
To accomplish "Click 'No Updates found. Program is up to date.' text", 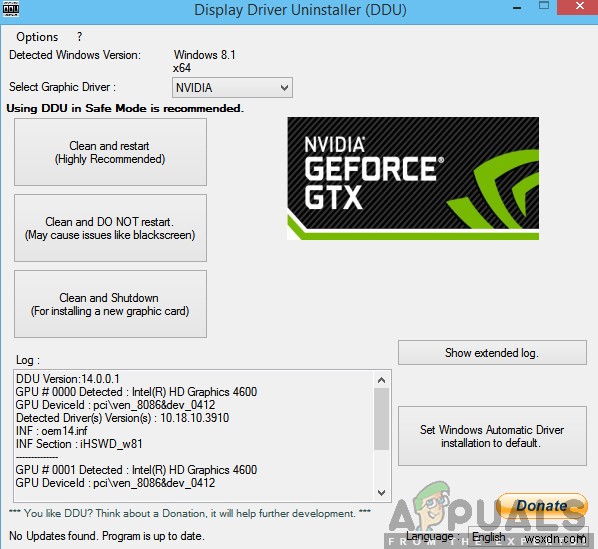I will (107, 536).
